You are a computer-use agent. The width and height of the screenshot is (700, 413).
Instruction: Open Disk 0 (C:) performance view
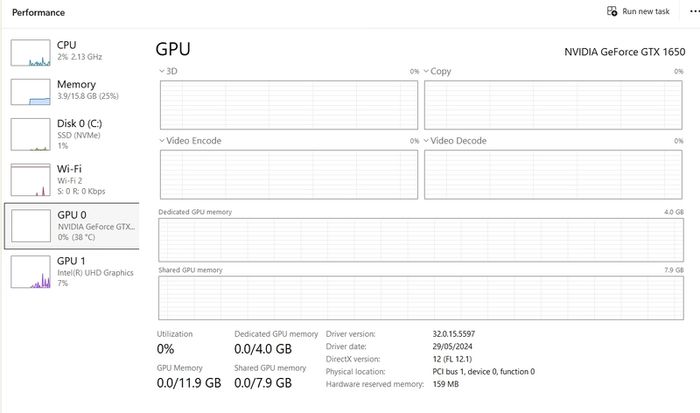71,134
